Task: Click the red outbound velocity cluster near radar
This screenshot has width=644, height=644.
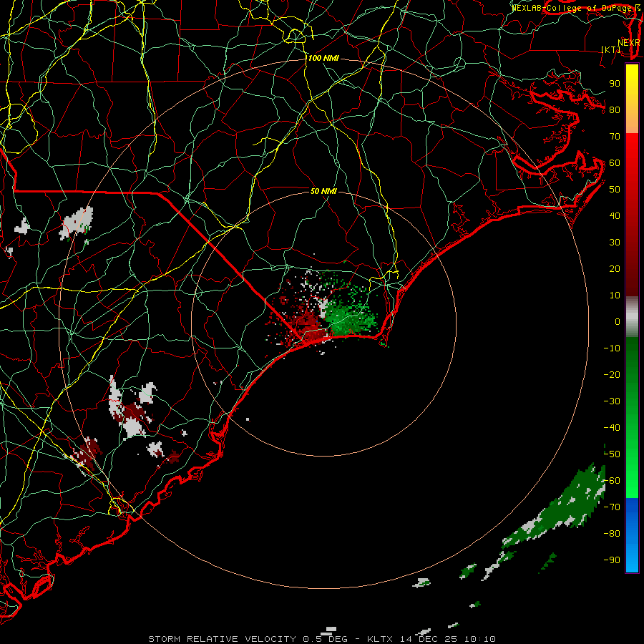Action: pos(309,324)
